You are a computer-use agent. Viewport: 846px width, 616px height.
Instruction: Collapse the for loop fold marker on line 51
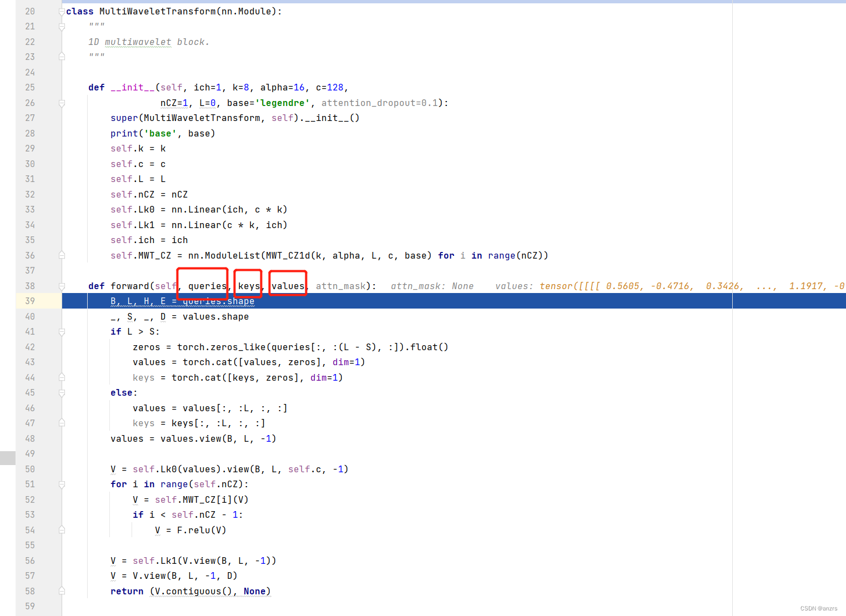pos(62,484)
